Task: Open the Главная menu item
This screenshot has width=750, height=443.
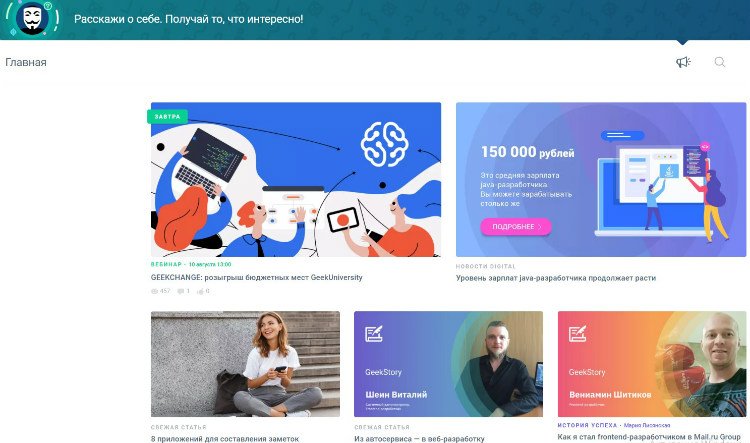Action: [26, 62]
